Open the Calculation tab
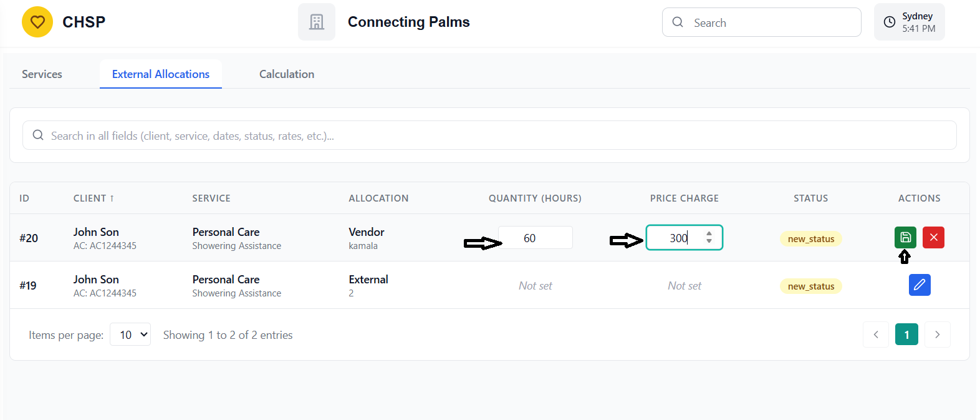The height and width of the screenshot is (420, 980). pos(287,74)
